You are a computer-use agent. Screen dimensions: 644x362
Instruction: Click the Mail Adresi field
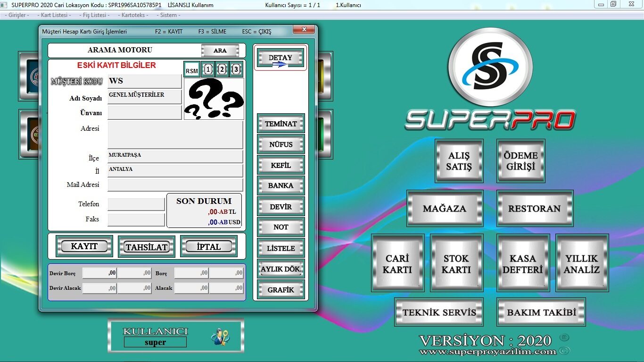coord(175,185)
